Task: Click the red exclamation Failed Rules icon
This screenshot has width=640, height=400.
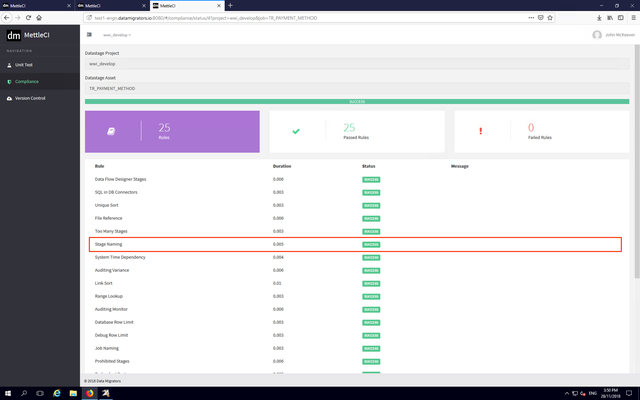Action: click(480, 131)
